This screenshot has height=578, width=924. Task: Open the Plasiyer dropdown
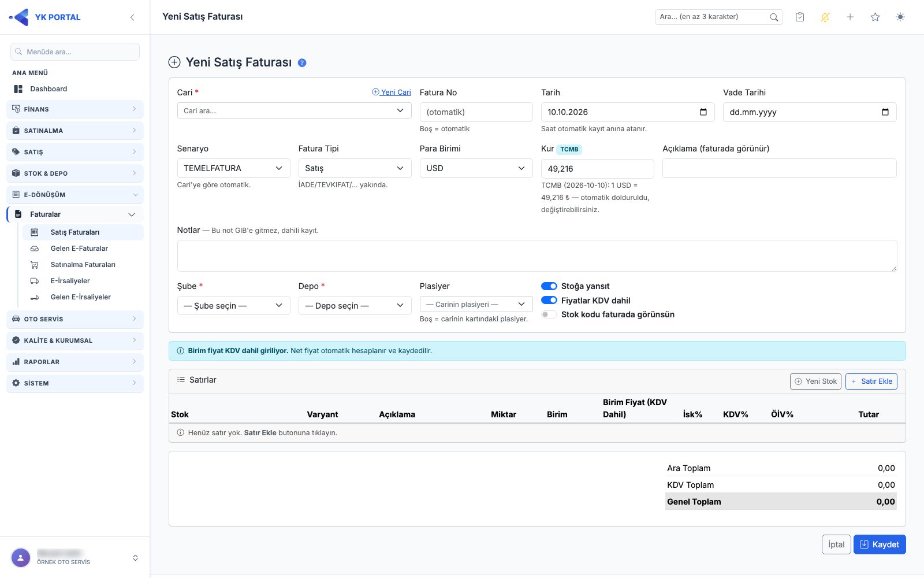(x=476, y=304)
